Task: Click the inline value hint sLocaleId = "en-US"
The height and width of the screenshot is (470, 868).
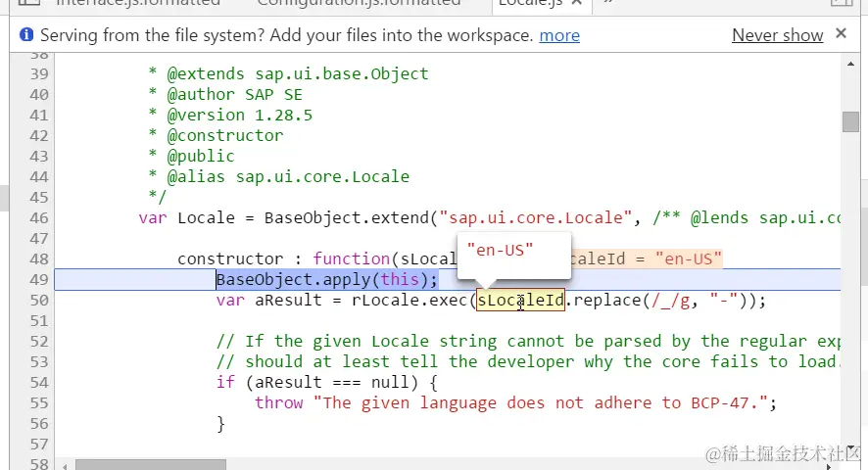Action: coord(646,259)
